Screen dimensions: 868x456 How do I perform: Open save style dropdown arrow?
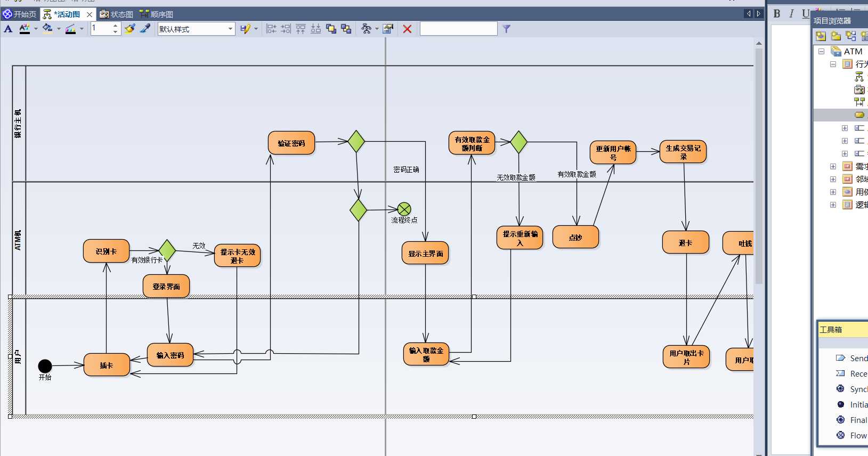tap(256, 29)
